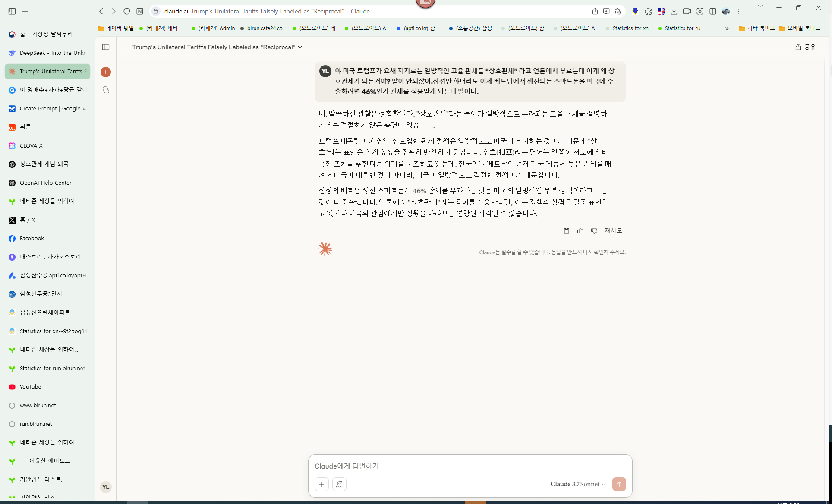Click the 공유 share button
The image size is (832, 504).
coord(805,47)
